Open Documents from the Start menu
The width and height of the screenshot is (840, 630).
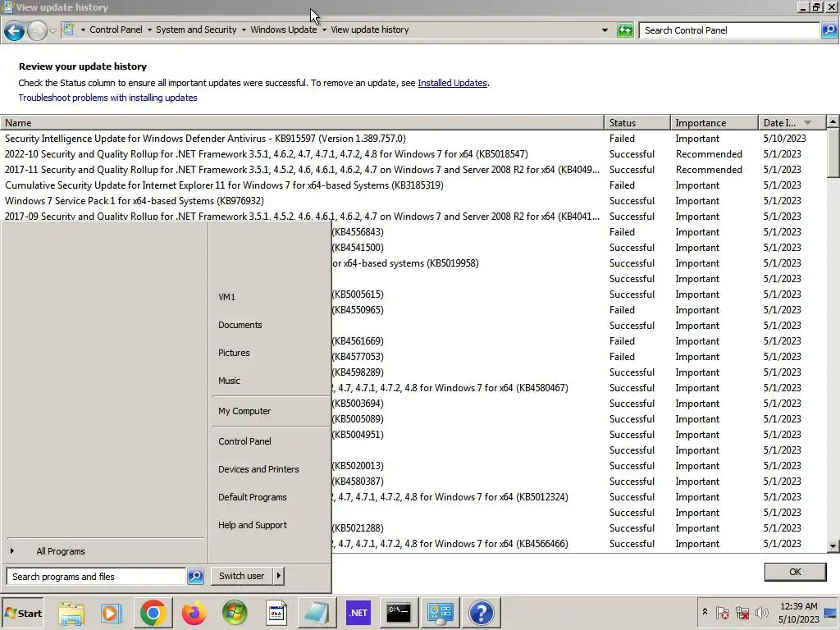point(269,325)
